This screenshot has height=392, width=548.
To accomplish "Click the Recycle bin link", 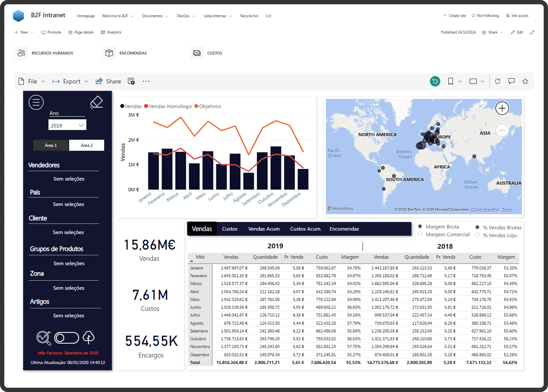I will pyautogui.click(x=249, y=16).
